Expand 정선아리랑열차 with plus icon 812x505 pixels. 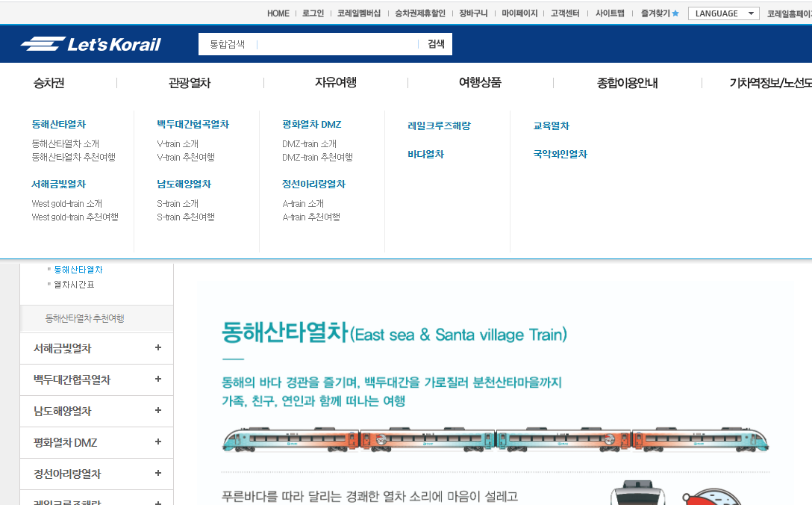click(x=158, y=474)
